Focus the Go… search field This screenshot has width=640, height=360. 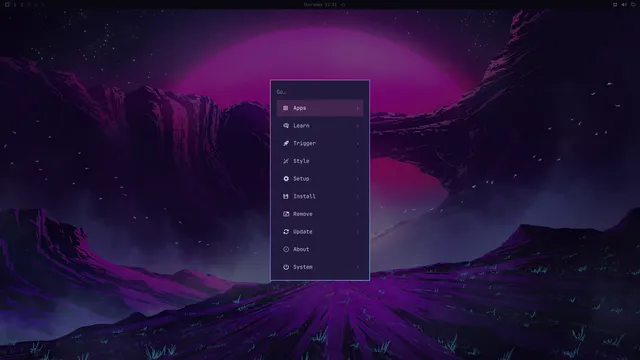coord(320,92)
